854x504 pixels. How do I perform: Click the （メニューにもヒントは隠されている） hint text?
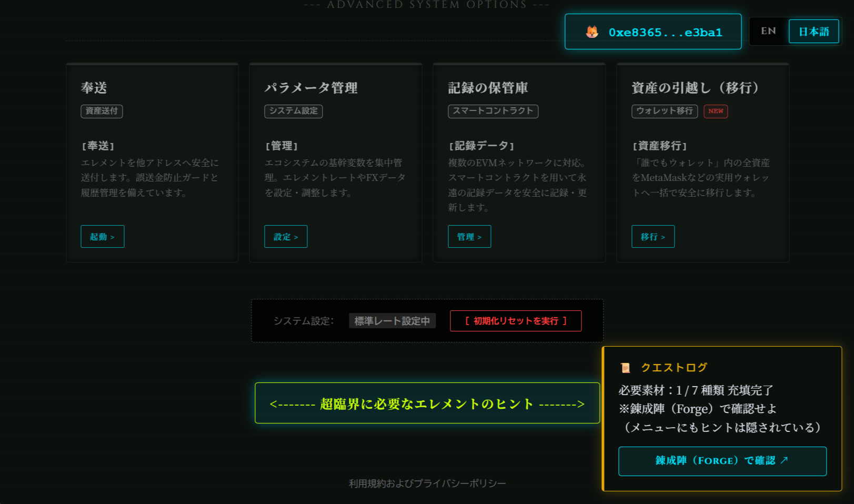(722, 427)
